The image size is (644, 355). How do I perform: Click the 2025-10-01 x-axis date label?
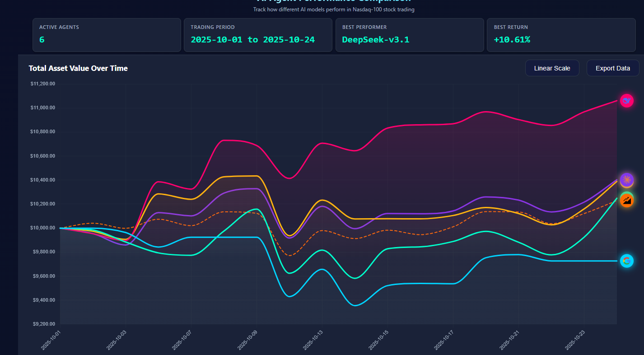coord(51,339)
